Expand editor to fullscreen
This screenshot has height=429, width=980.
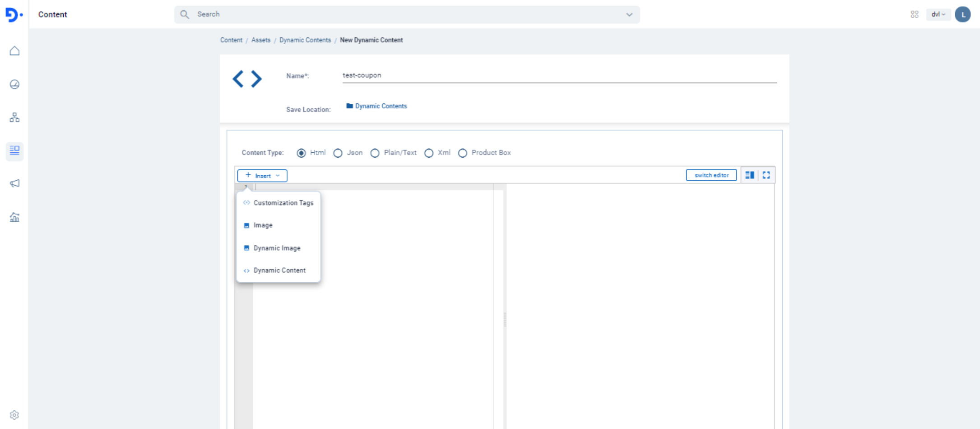pyautogui.click(x=766, y=175)
